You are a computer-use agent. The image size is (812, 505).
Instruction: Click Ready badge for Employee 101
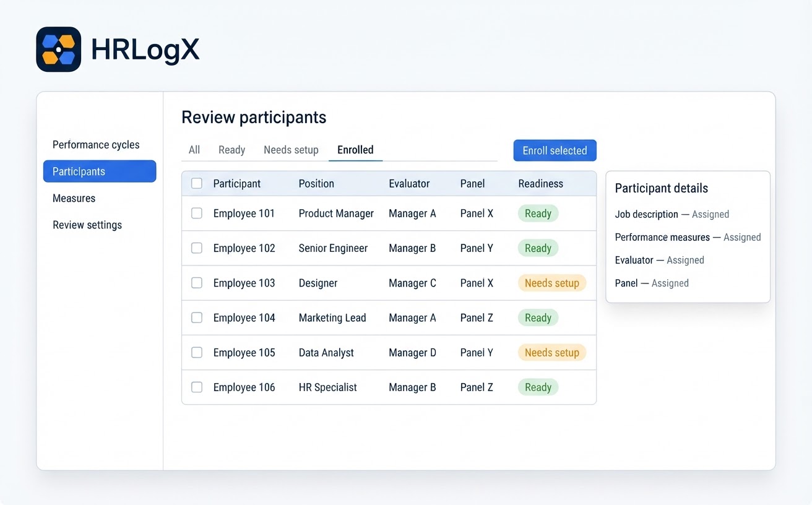[538, 214]
